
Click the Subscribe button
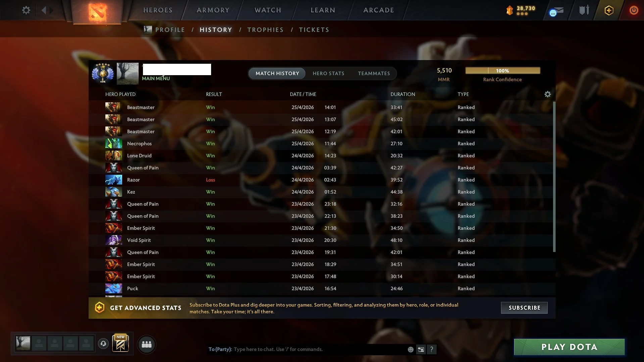[x=524, y=308]
